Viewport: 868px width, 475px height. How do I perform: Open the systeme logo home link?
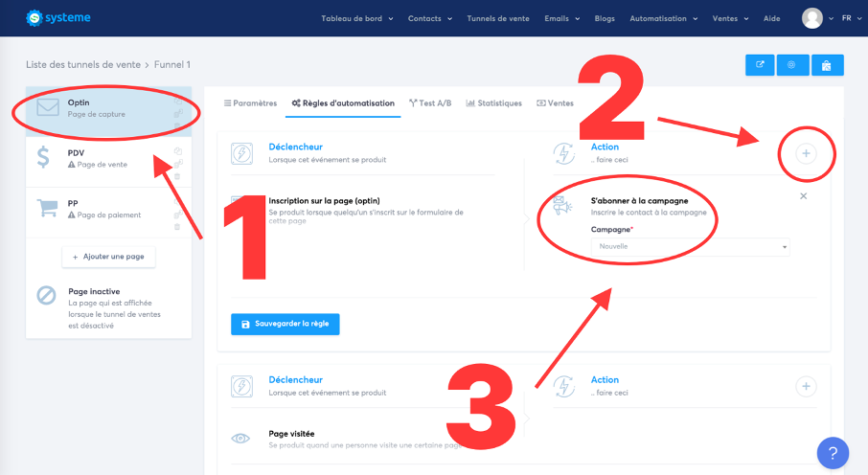tap(57, 17)
